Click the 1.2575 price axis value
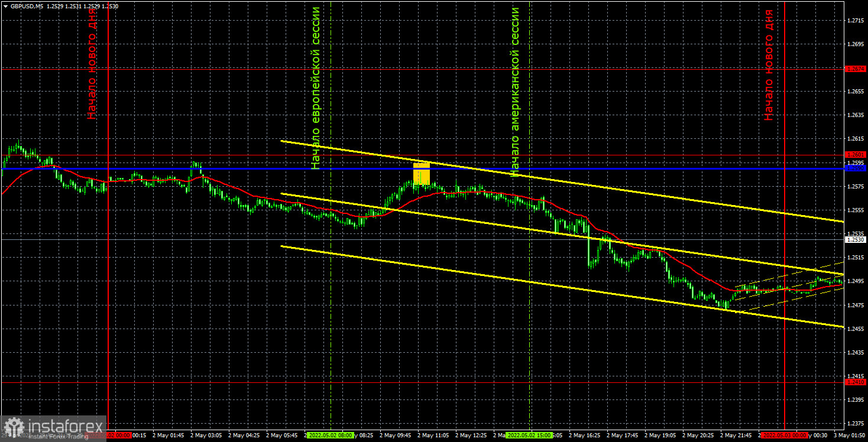Viewport: 868px width, 442px height. 856,187
